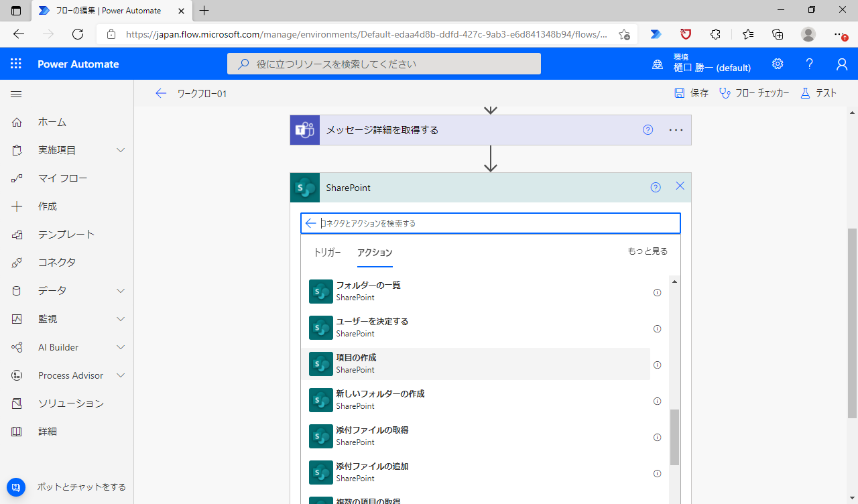Expand the Process Advisor section chevron
858x504 pixels.
121,375
